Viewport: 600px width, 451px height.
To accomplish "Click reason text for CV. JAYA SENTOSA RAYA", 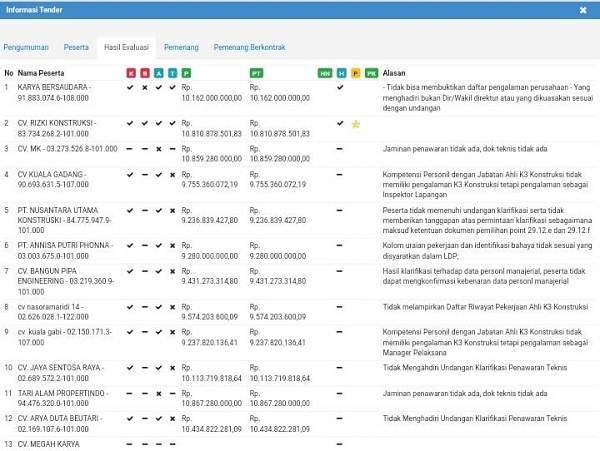I will (x=475, y=368).
